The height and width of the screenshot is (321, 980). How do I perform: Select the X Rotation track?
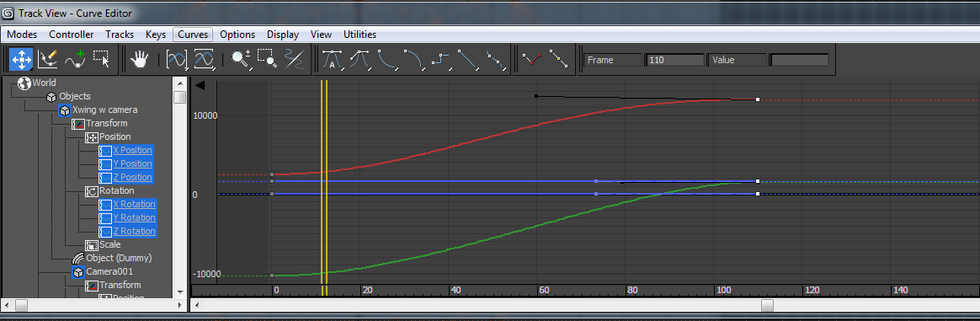(x=134, y=204)
